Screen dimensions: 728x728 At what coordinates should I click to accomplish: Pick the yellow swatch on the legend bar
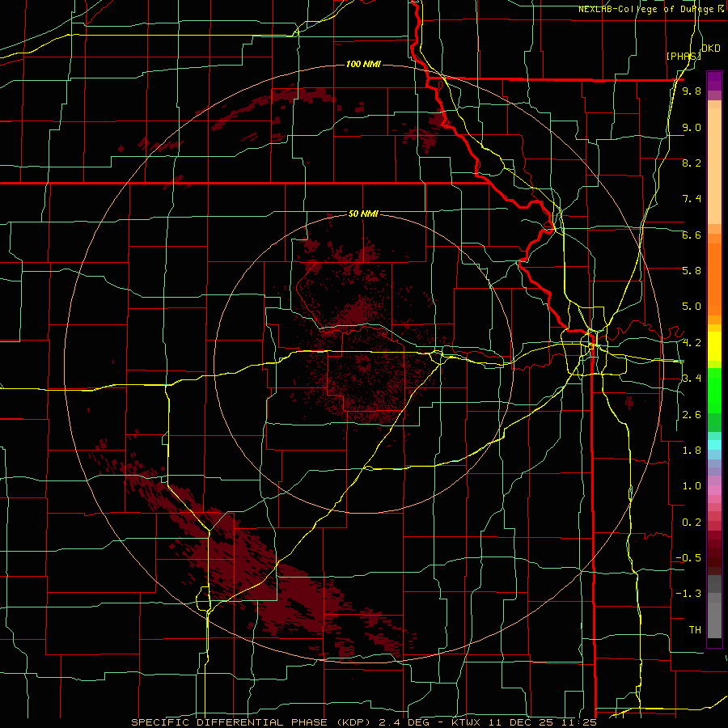click(714, 346)
